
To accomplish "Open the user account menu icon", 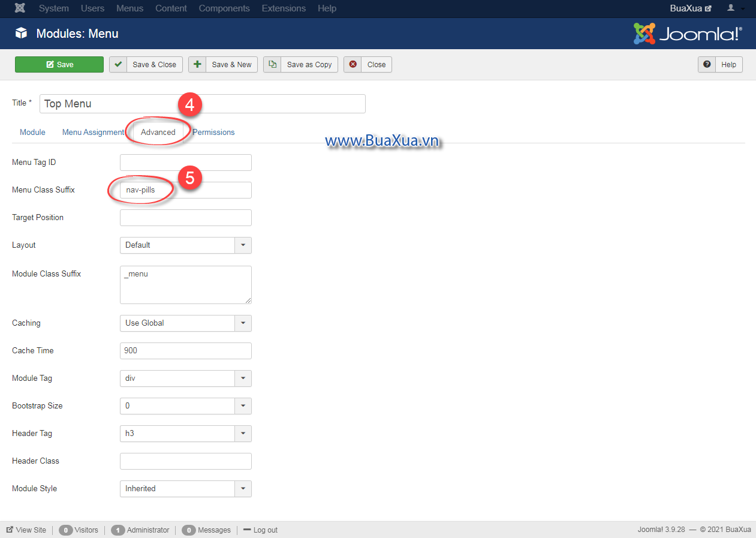I will [x=736, y=8].
